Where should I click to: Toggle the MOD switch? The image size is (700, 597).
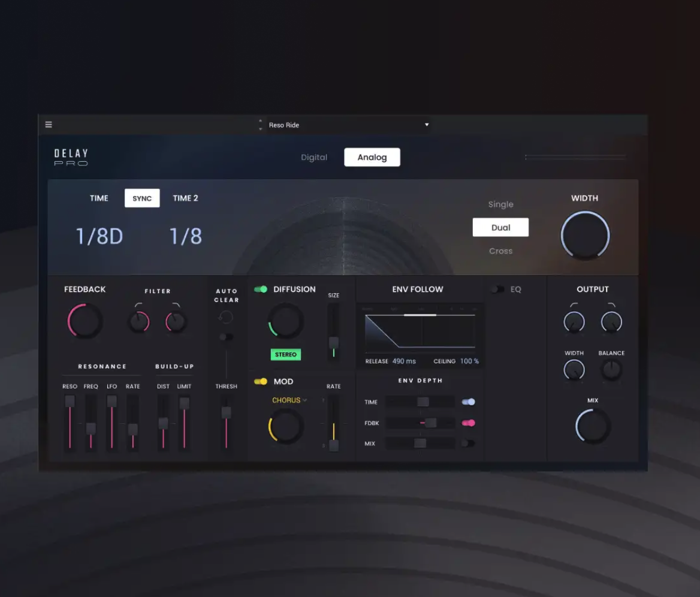pos(260,381)
